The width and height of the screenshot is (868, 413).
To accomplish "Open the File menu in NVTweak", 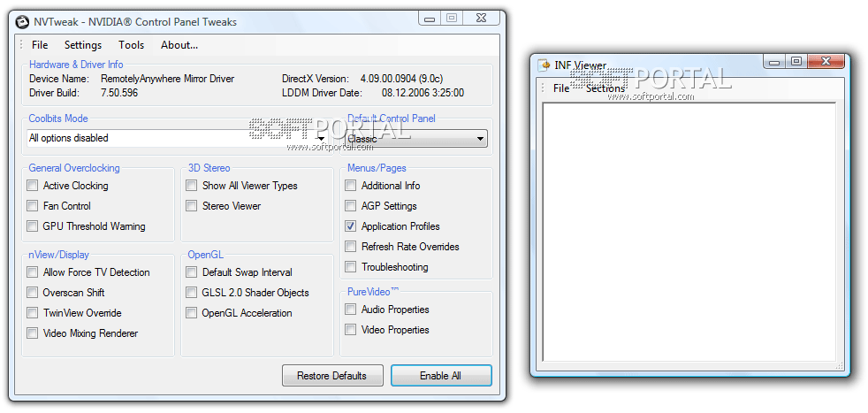I will point(40,45).
